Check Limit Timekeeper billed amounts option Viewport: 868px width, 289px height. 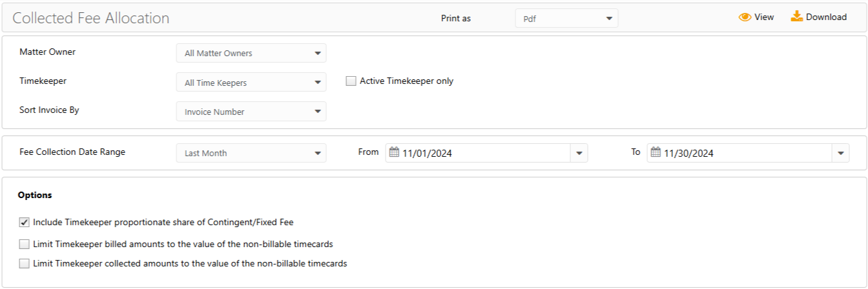coord(25,244)
